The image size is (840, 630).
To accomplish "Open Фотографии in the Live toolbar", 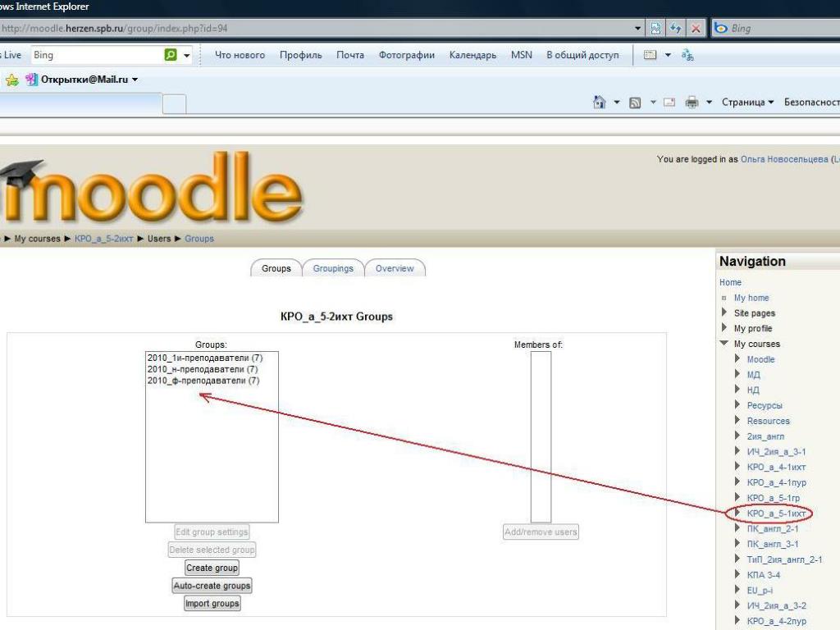I will (x=407, y=55).
